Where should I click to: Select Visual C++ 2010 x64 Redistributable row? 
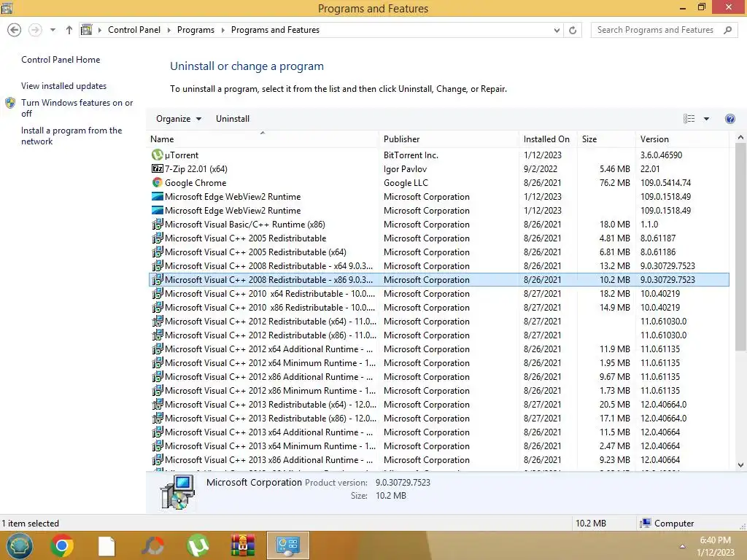(x=438, y=293)
